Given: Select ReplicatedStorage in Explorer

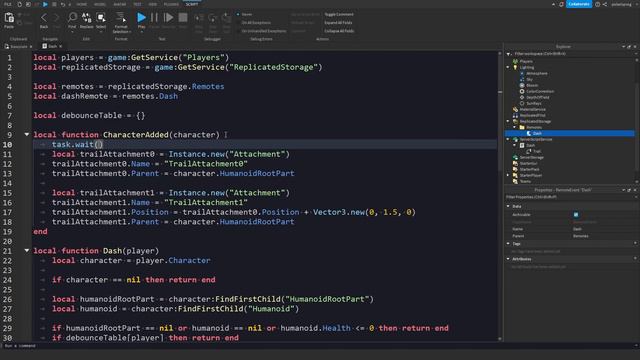Looking at the screenshot, I should (x=535, y=121).
